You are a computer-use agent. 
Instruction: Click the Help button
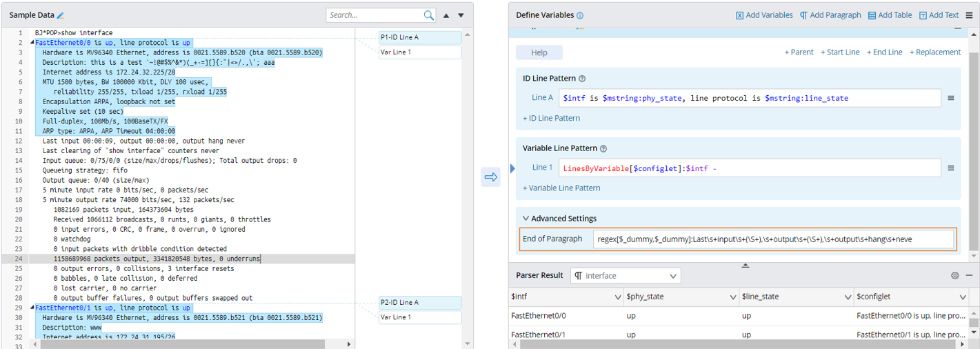pos(539,52)
